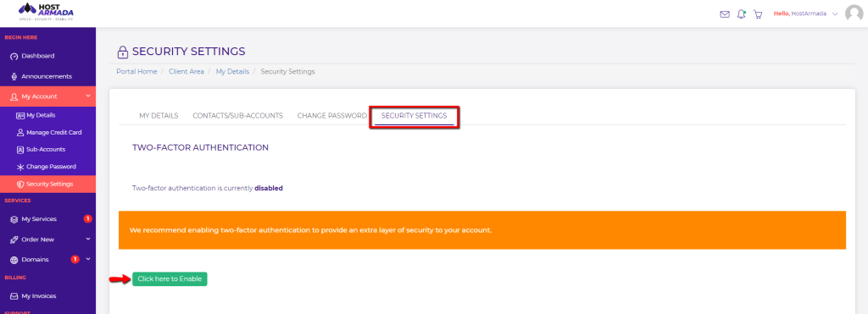Click the Sub-Accounts contact icon
This screenshot has height=314, width=868.
click(20, 149)
